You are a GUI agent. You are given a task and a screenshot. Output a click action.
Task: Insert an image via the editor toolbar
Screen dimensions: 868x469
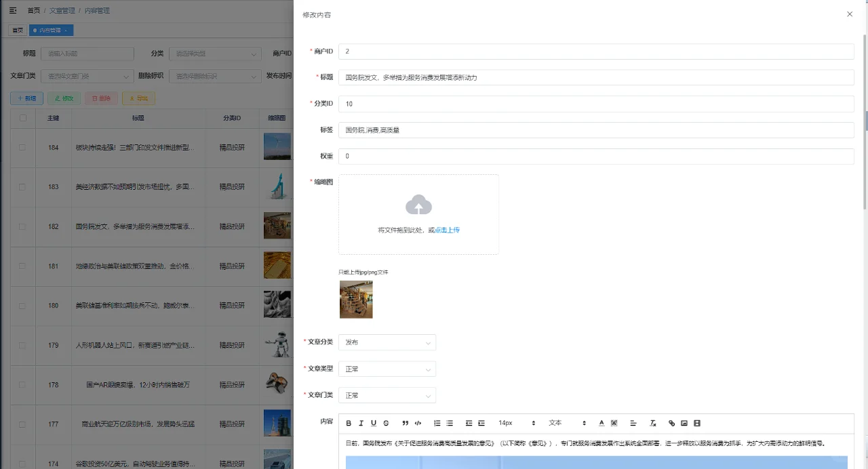click(x=684, y=422)
